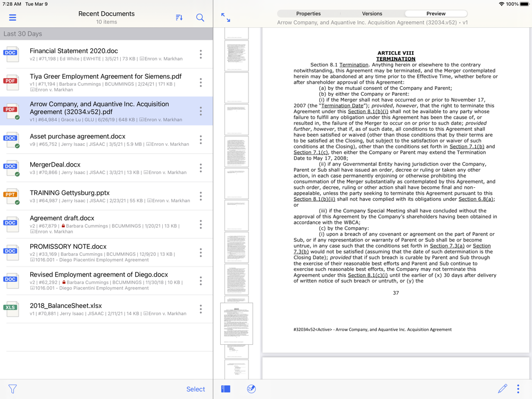532x399 pixels.
Task: Open the filter funnel icon
Action: click(x=13, y=389)
